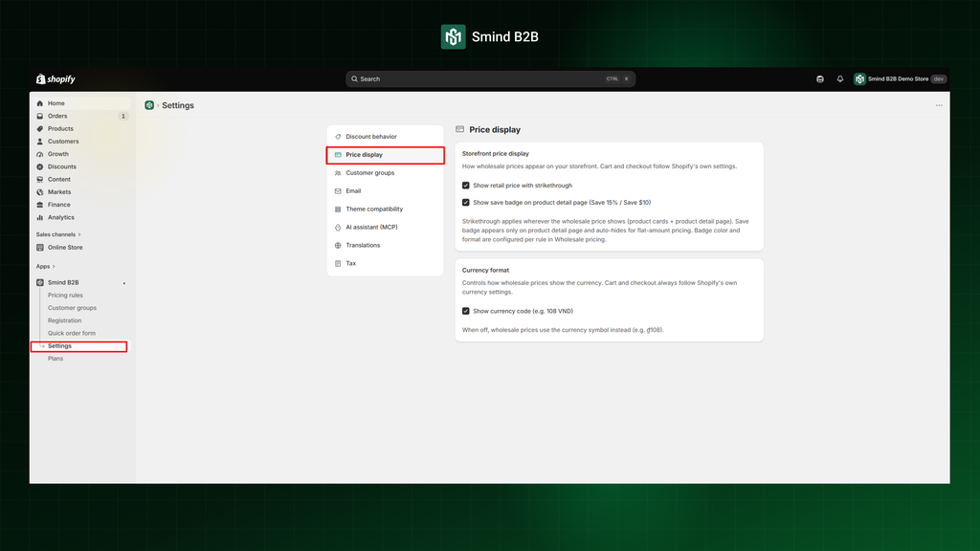Click the Online Store icon

[40, 248]
